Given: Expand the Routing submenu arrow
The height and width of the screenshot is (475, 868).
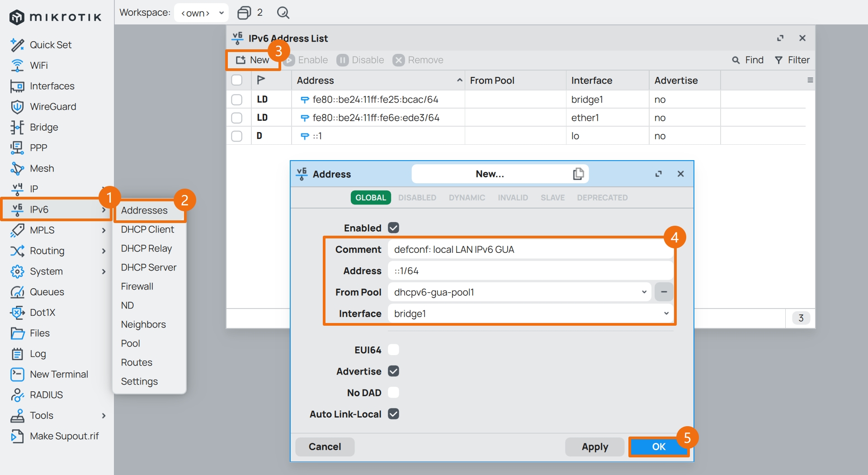Looking at the screenshot, I should pos(104,251).
